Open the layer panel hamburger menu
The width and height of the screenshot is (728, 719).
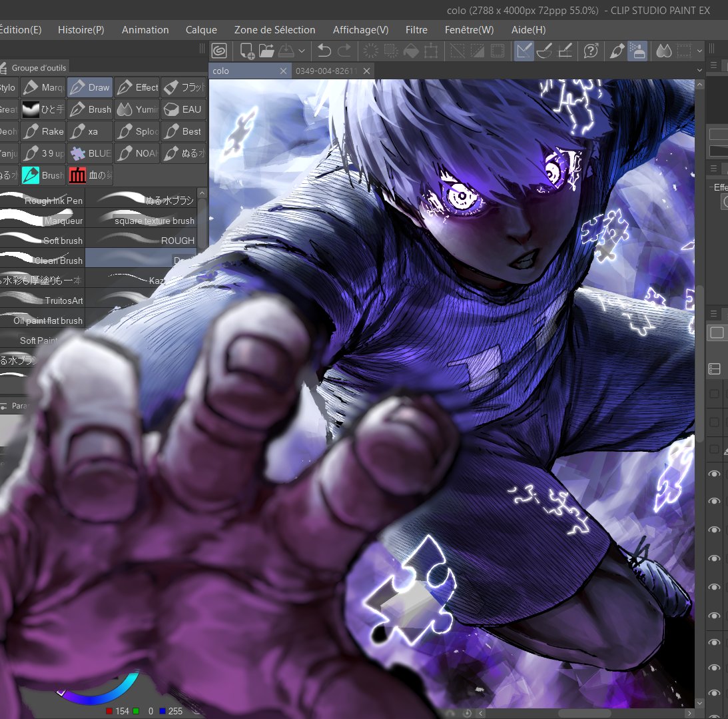click(x=714, y=314)
